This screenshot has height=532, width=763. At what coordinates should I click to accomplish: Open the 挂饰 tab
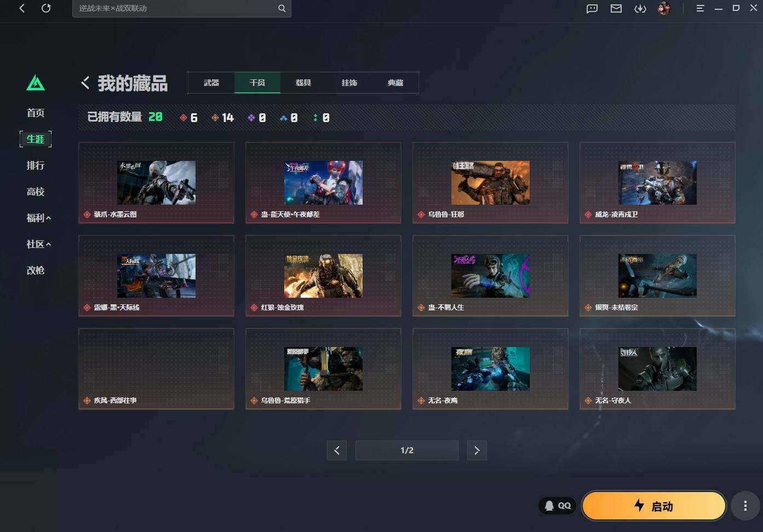tap(349, 83)
